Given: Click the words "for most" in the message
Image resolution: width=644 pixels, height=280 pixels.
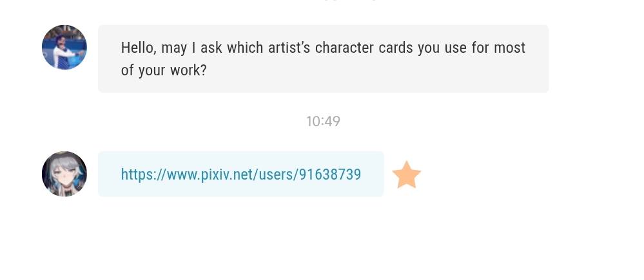Looking at the screenshot, I should (498, 48).
